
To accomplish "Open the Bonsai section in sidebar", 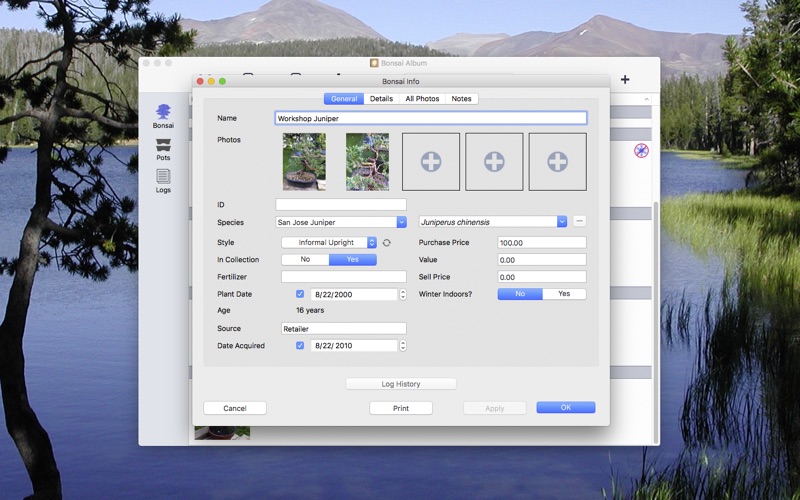I will [163, 116].
